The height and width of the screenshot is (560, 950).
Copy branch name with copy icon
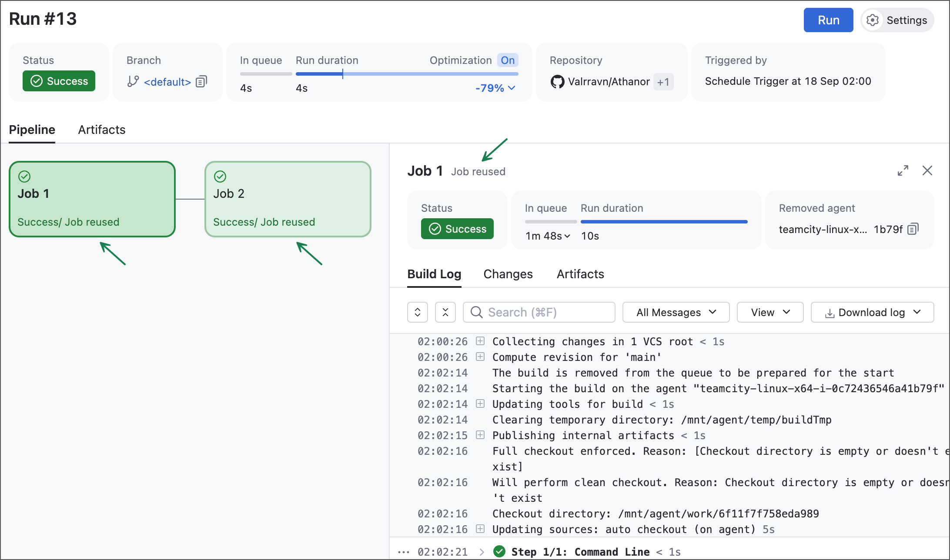tap(201, 82)
